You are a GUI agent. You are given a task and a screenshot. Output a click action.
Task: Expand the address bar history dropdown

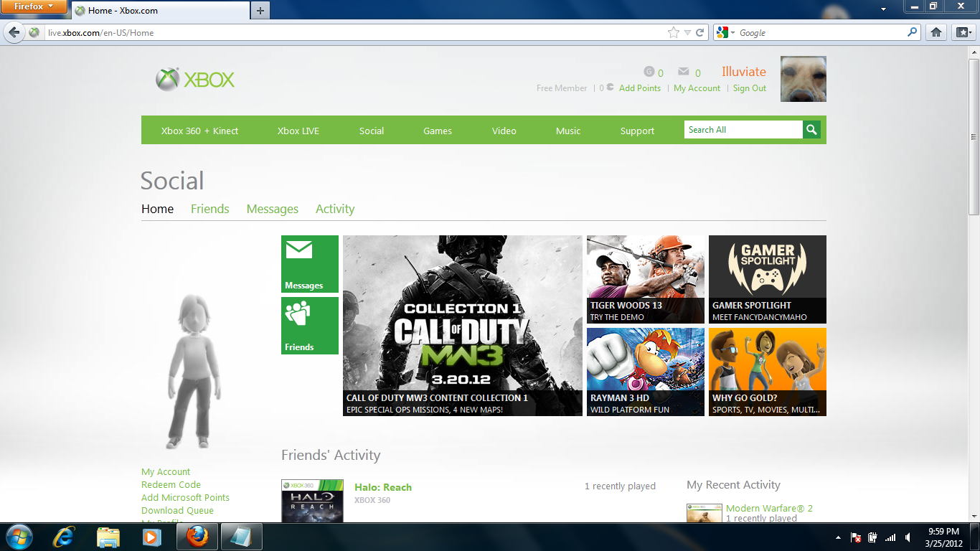pyautogui.click(x=687, y=32)
